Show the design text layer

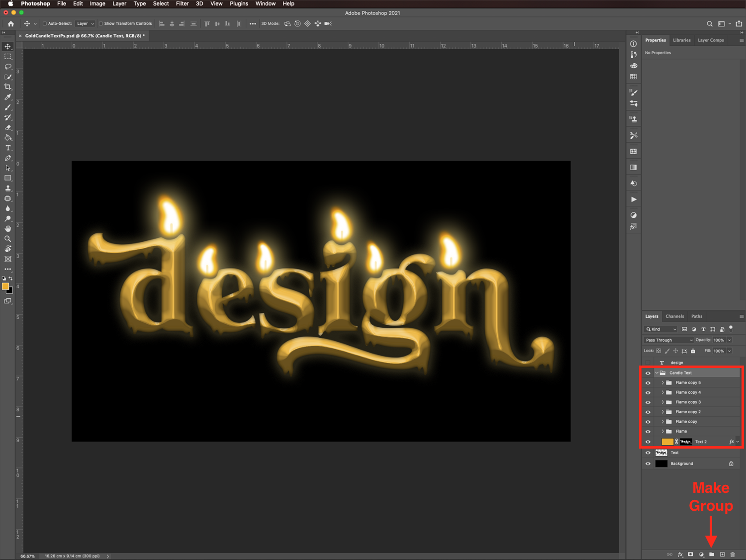(648, 363)
